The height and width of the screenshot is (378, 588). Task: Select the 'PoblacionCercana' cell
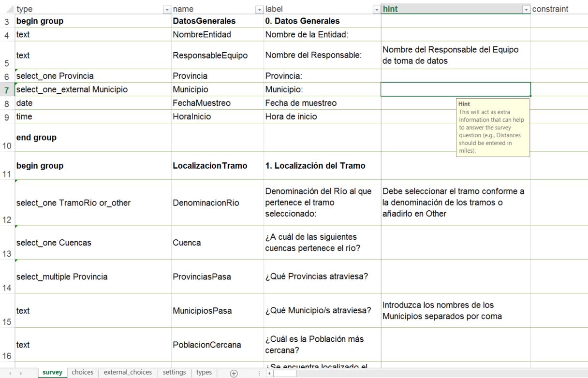(x=218, y=345)
